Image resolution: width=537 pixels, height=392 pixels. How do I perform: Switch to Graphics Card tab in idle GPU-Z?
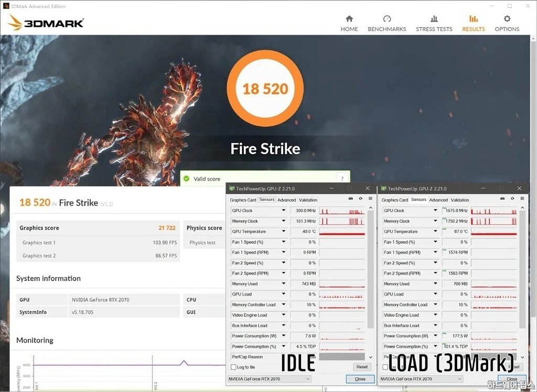(x=243, y=200)
